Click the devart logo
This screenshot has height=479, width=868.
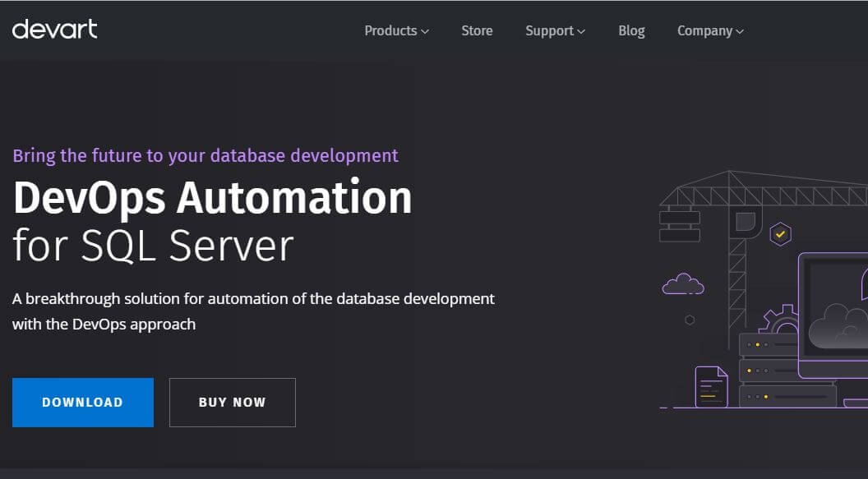55,30
